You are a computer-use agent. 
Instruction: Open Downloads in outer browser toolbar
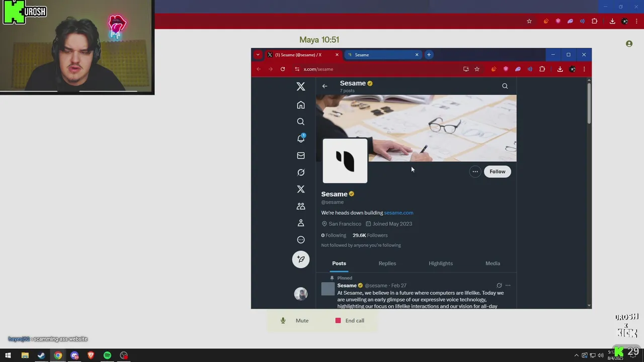612,21
